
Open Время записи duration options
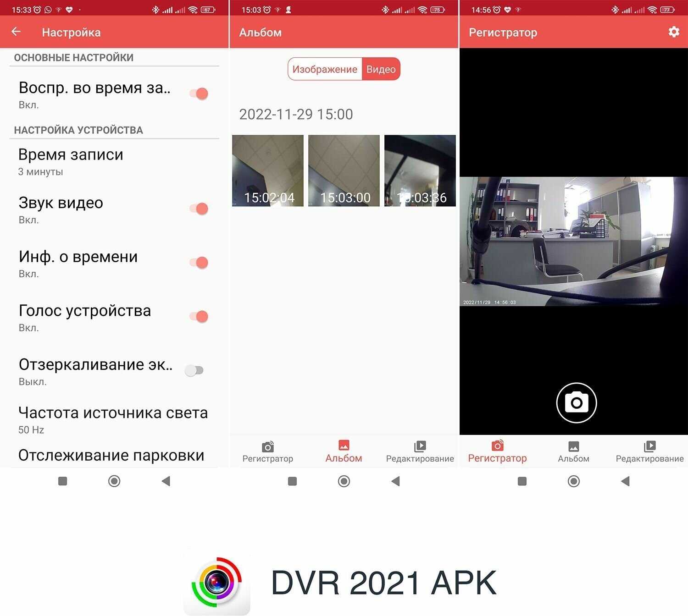71,162
